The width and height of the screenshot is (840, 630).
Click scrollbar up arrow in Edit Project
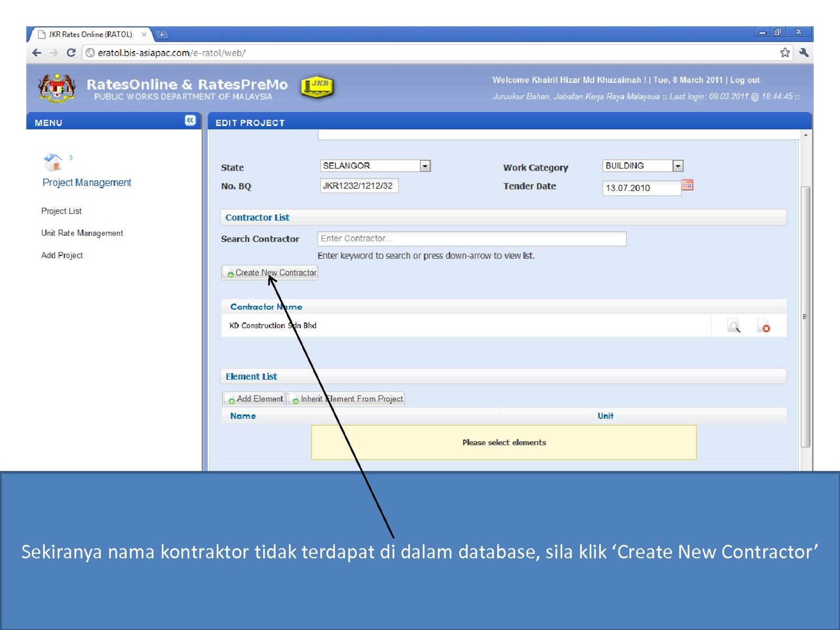click(805, 135)
